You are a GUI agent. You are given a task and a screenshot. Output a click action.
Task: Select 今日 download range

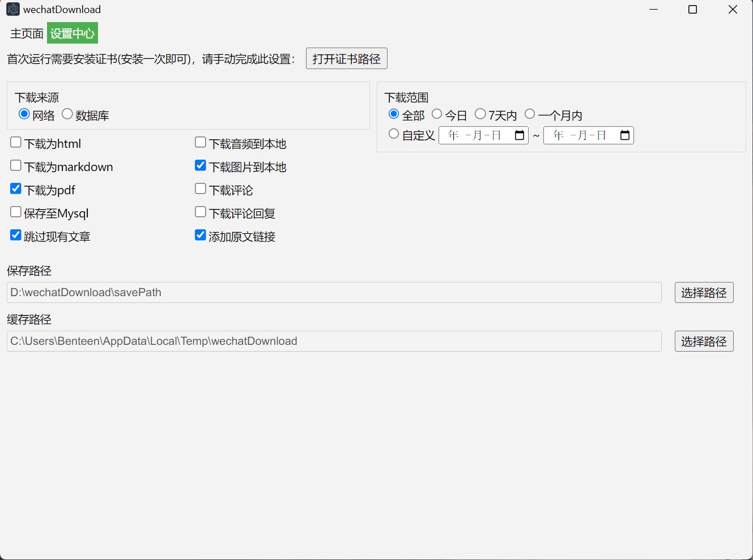tap(437, 114)
